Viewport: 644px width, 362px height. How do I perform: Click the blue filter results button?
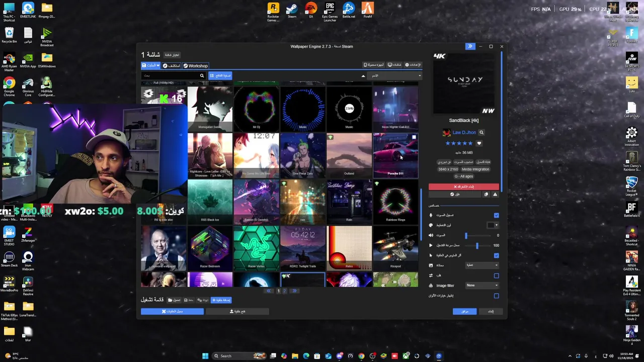220,76
